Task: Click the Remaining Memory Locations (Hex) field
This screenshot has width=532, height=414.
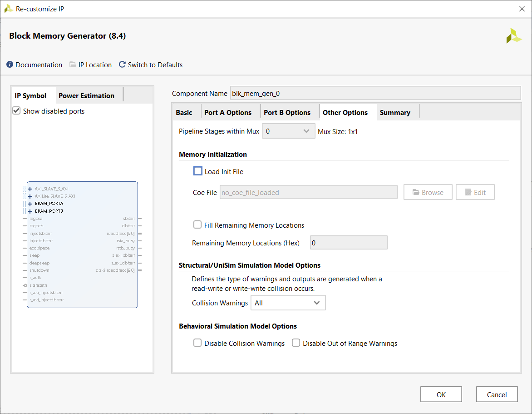Action: coord(349,243)
